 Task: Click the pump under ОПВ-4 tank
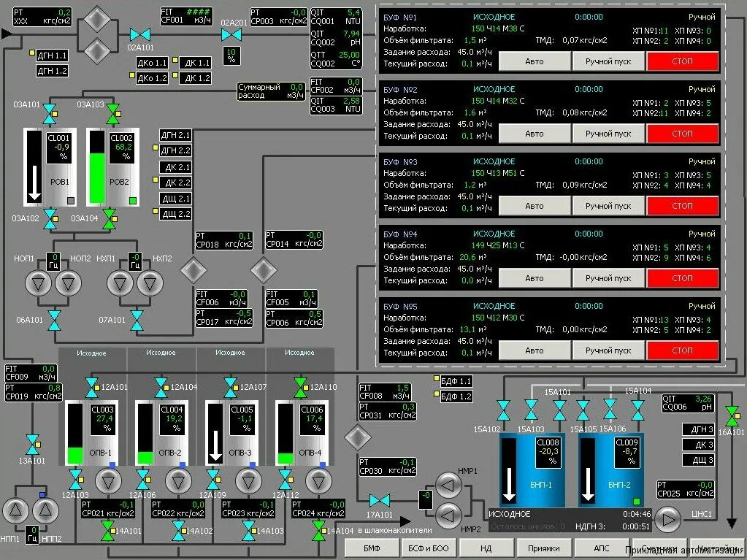tap(318, 481)
